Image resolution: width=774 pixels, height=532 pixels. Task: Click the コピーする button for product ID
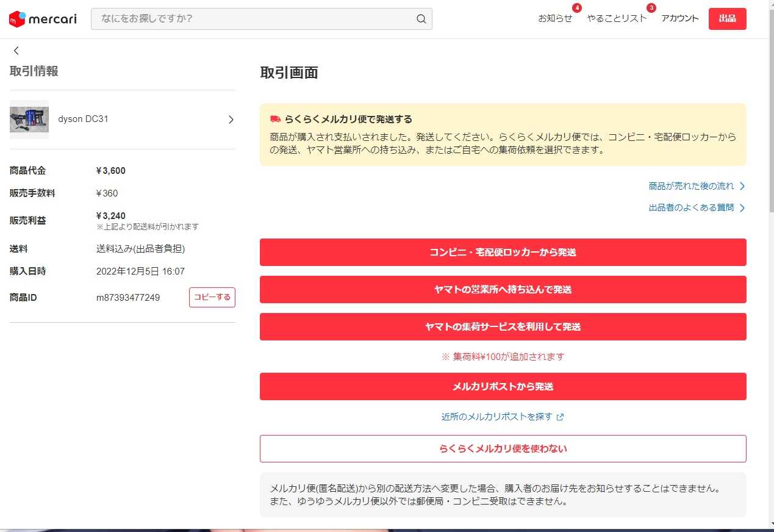pos(212,297)
